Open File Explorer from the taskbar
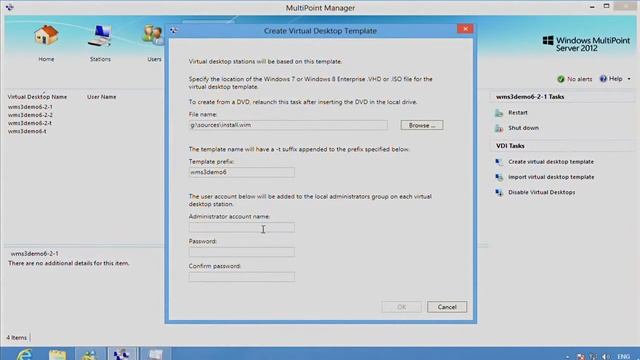This screenshot has width=640, height=360. click(57, 354)
